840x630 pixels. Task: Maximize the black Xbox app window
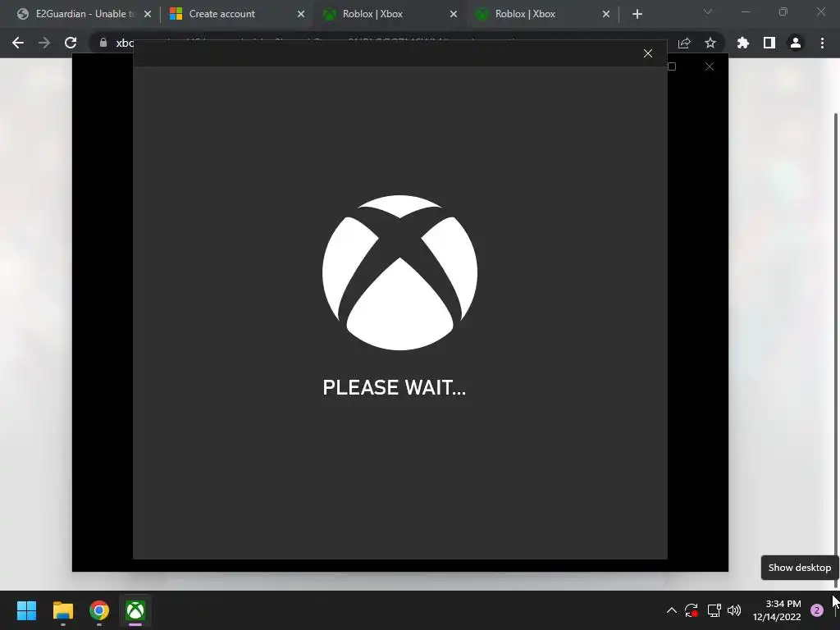click(x=672, y=66)
